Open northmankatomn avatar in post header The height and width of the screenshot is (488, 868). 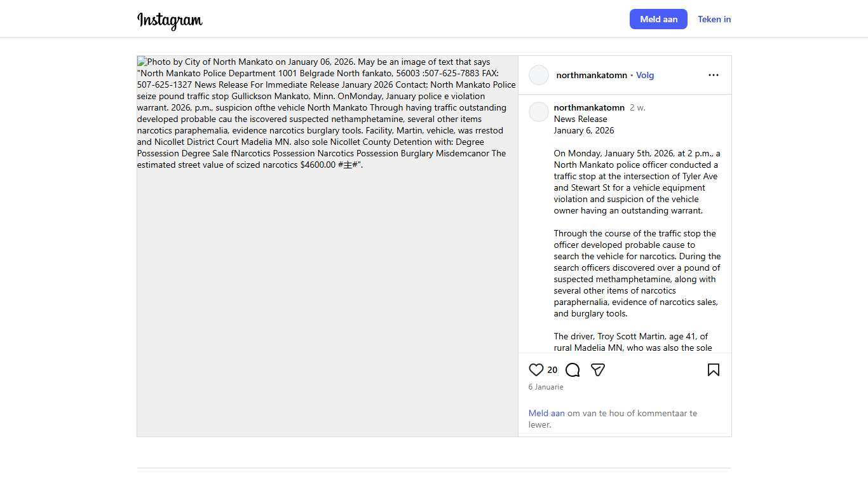(539, 75)
